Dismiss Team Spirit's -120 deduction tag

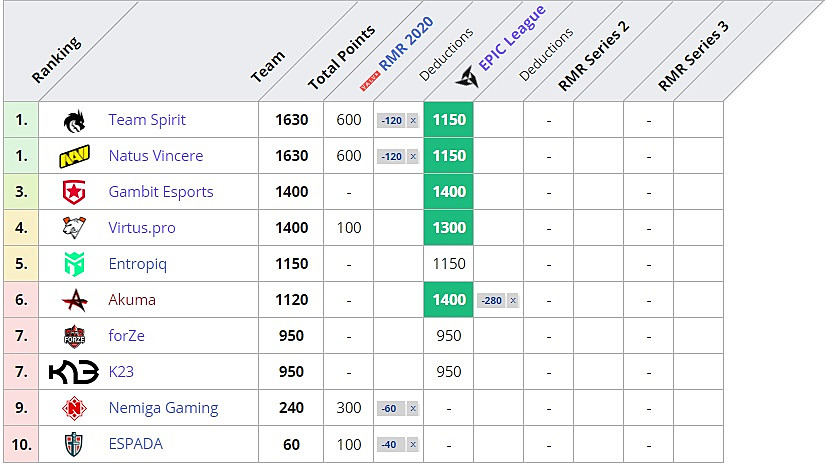pos(412,121)
